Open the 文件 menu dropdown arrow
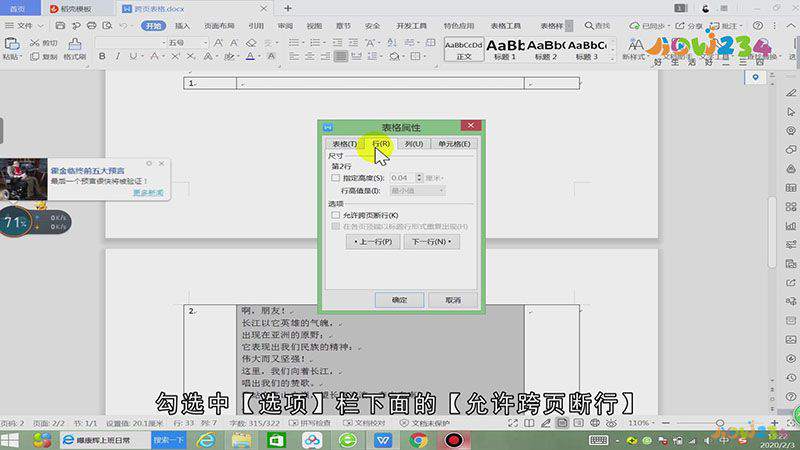Screen dimensions: 800x450 tap(40, 26)
